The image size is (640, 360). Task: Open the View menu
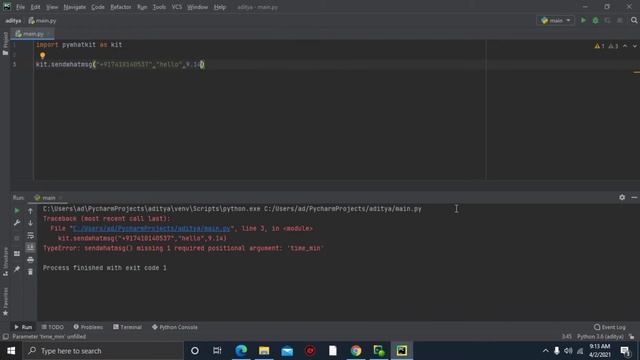[52, 7]
